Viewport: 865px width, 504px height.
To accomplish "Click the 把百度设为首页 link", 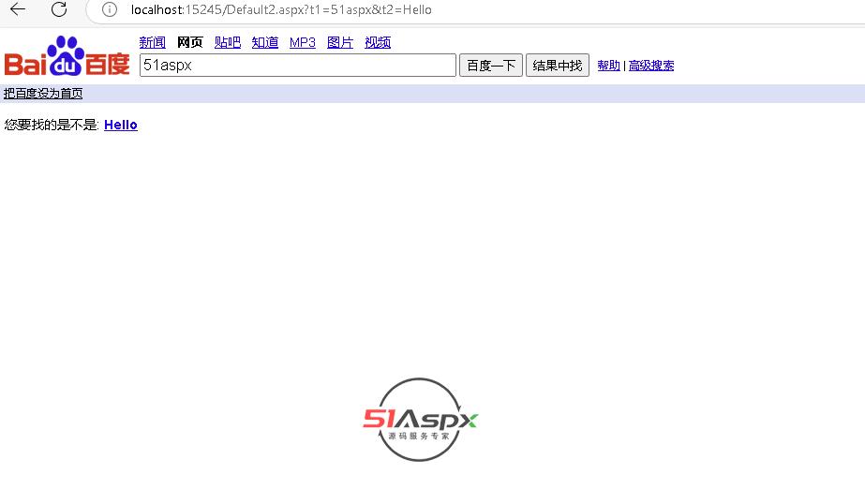I will click(x=43, y=94).
